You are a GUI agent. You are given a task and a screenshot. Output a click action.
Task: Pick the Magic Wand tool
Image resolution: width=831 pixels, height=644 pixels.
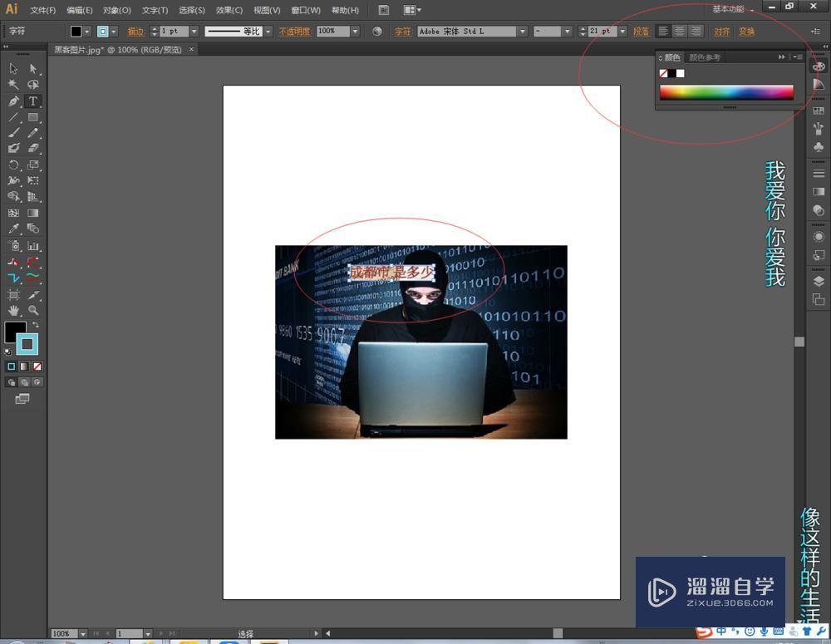click(x=13, y=85)
